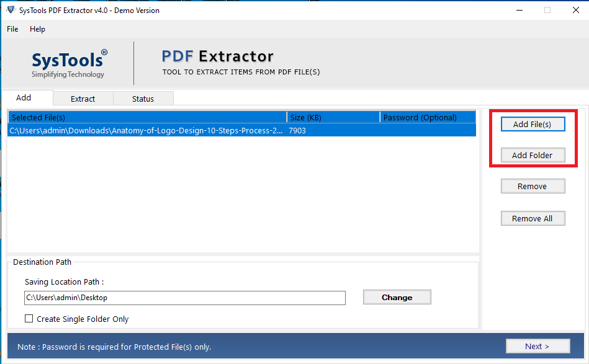
Task: Switch to the Add tab
Action: [x=27, y=97]
